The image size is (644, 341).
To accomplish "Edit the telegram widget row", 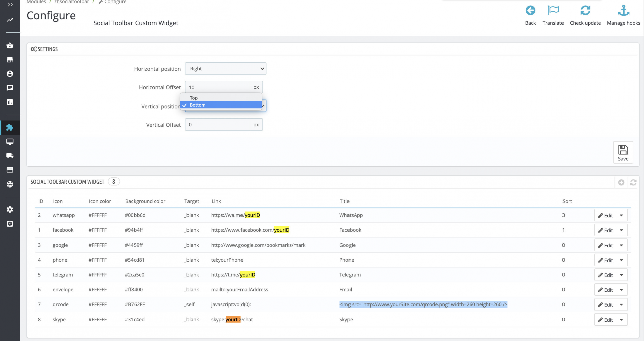I will 606,275.
